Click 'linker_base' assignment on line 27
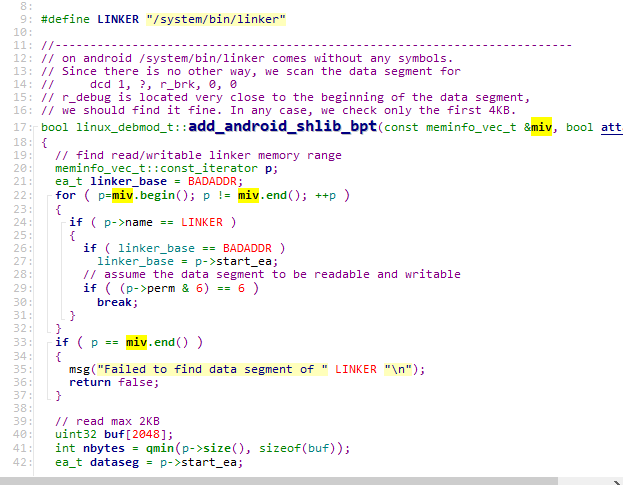Image resolution: width=623 pixels, height=485 pixels. [135, 261]
